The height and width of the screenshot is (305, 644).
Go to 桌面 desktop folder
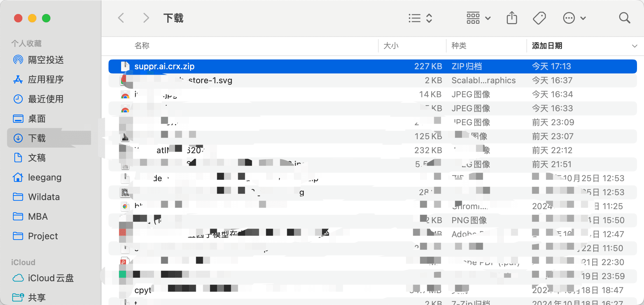tap(37, 119)
